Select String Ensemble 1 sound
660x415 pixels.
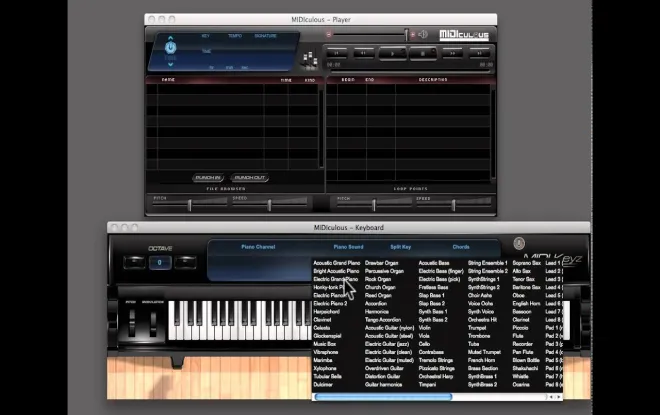(487, 263)
